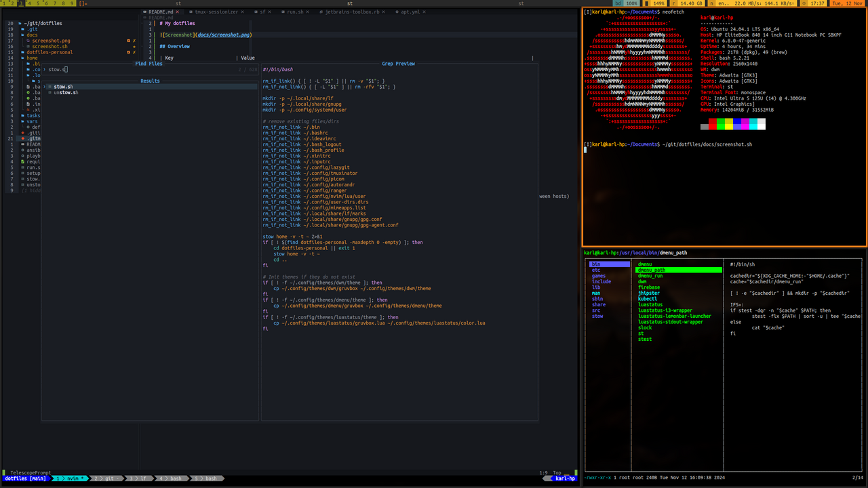Image resolution: width=868 pixels, height=488 pixels.
Task: Select the bin directory in lf
Action: tap(610, 264)
